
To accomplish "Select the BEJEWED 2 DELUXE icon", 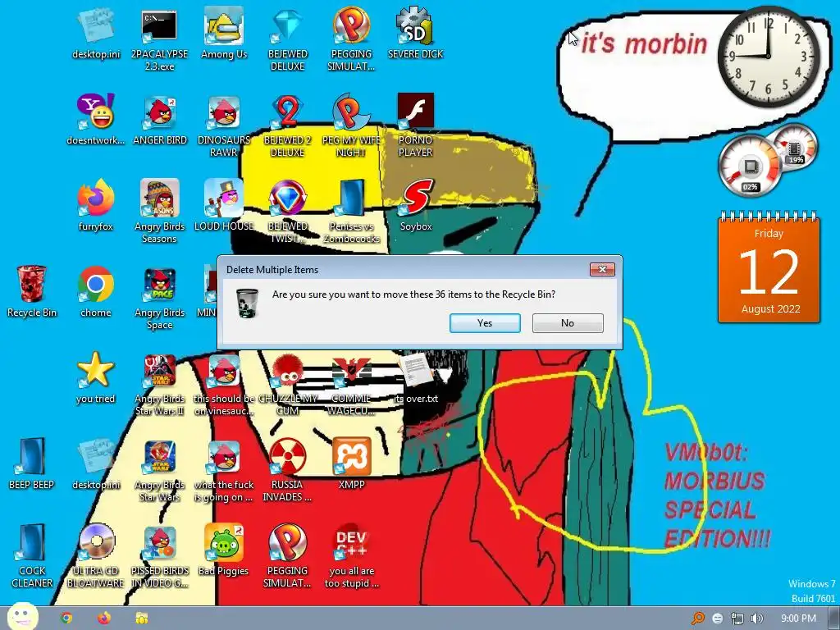I will coord(288,126).
